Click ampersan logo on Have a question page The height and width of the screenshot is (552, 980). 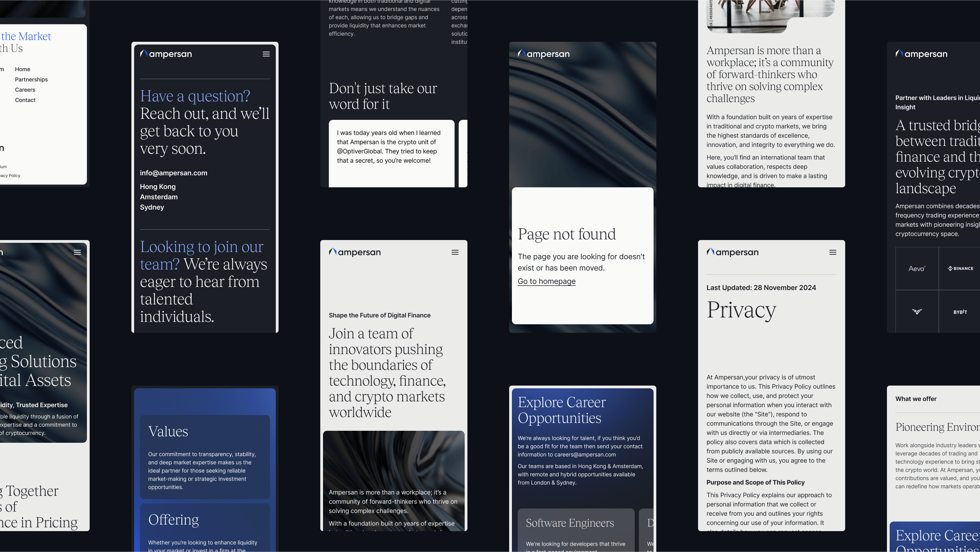coord(166,54)
